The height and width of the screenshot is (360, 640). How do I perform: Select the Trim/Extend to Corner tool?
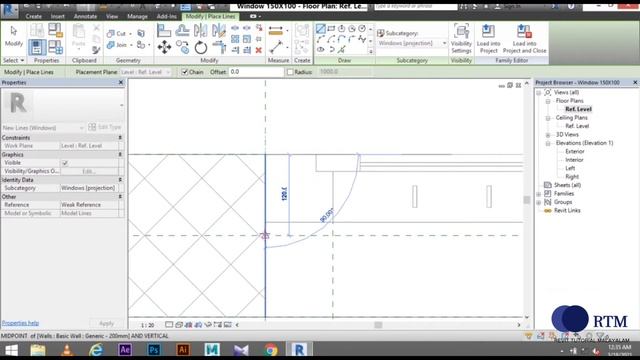click(219, 47)
